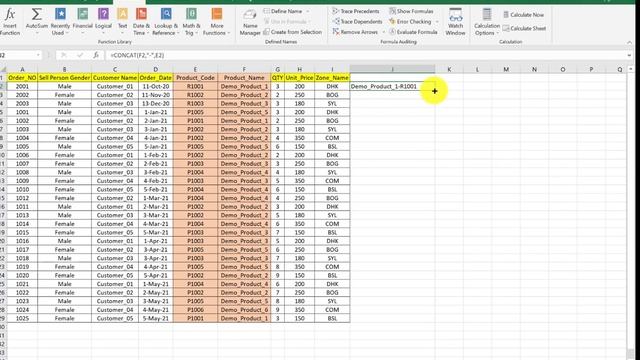This screenshot has height=360, width=640.
Task: Click the AutoSum sigma icon
Action: click(36, 15)
